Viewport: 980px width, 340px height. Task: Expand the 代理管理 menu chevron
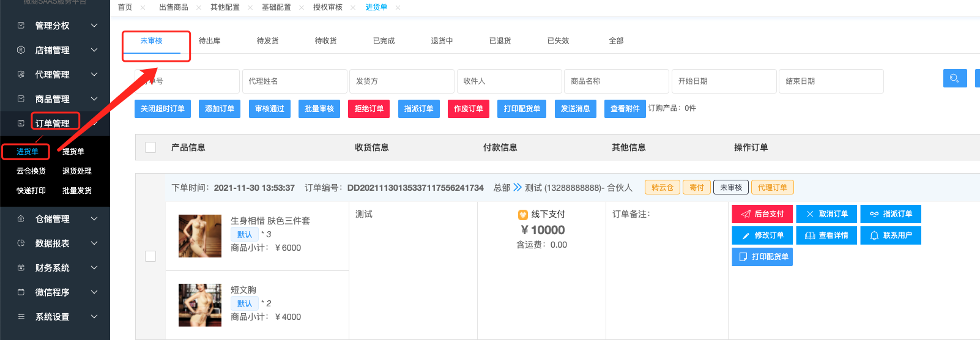point(94,75)
